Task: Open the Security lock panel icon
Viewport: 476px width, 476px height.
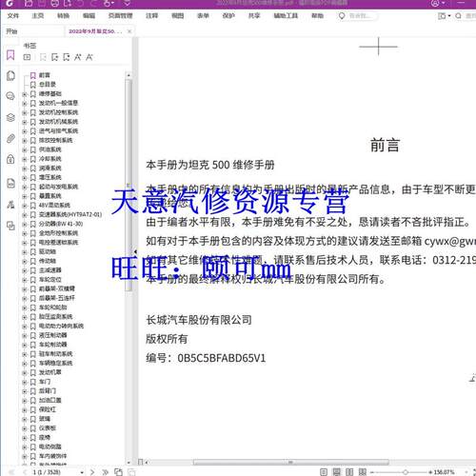Action: (10, 159)
